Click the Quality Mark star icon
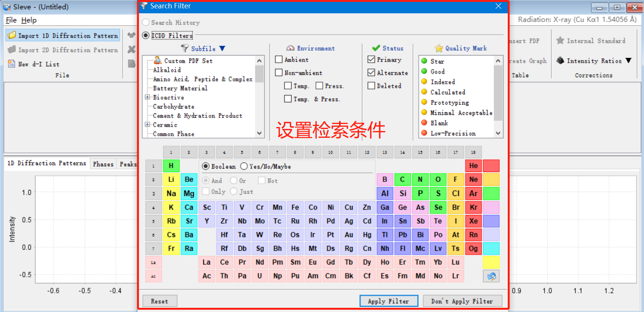This screenshot has width=644, height=312. pos(439,48)
